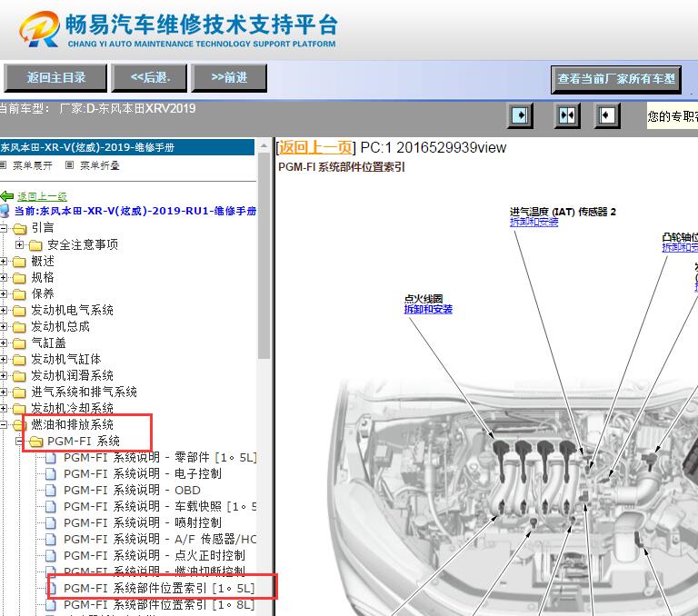Click the >>前进 forward button
Screen dimensions: 698x616
[229, 78]
